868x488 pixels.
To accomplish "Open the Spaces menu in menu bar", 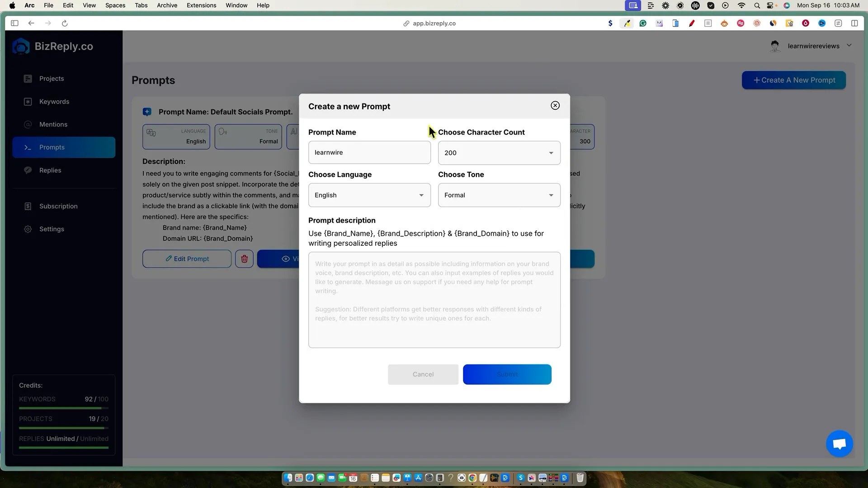I will 115,5.
